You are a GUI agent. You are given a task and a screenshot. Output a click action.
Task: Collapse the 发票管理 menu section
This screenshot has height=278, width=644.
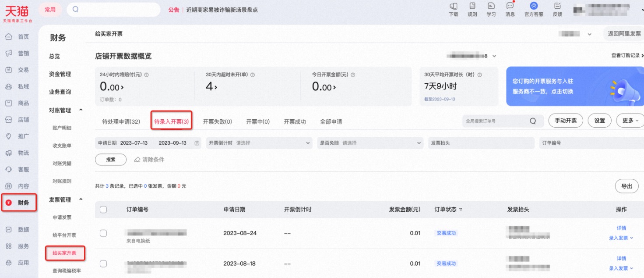pyautogui.click(x=81, y=200)
